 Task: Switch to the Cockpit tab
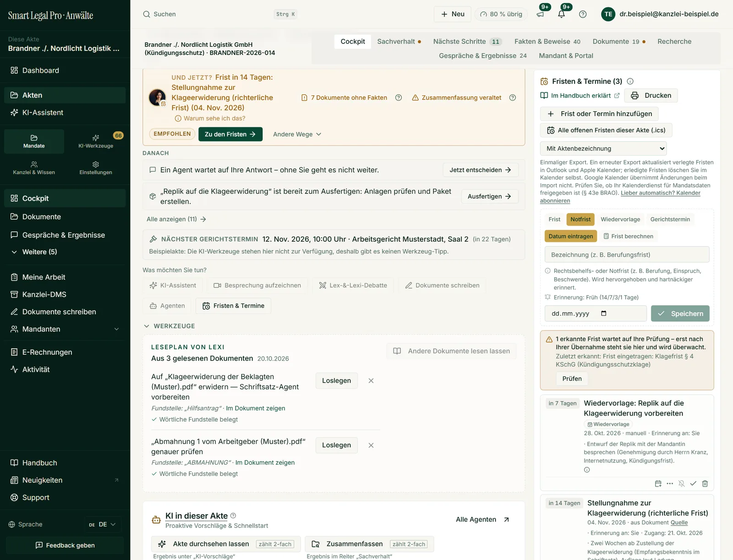(353, 41)
